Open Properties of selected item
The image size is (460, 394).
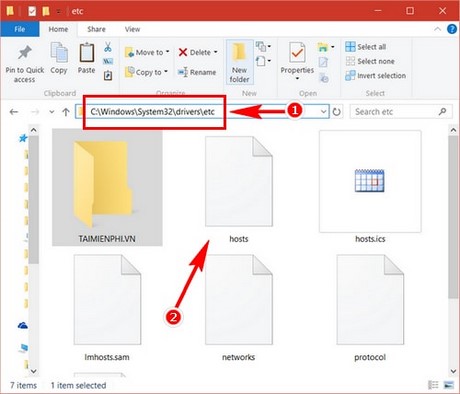click(x=297, y=61)
